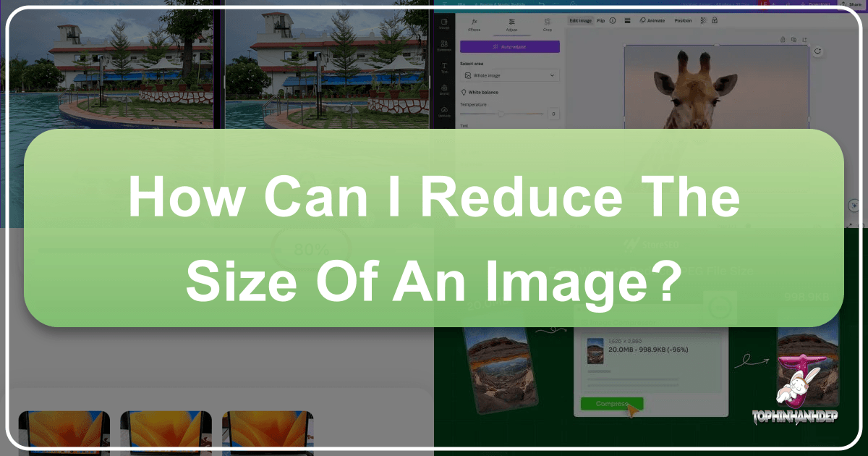Image resolution: width=868 pixels, height=456 pixels.
Task: Click the info icon next to Flip
Action: coord(613,20)
